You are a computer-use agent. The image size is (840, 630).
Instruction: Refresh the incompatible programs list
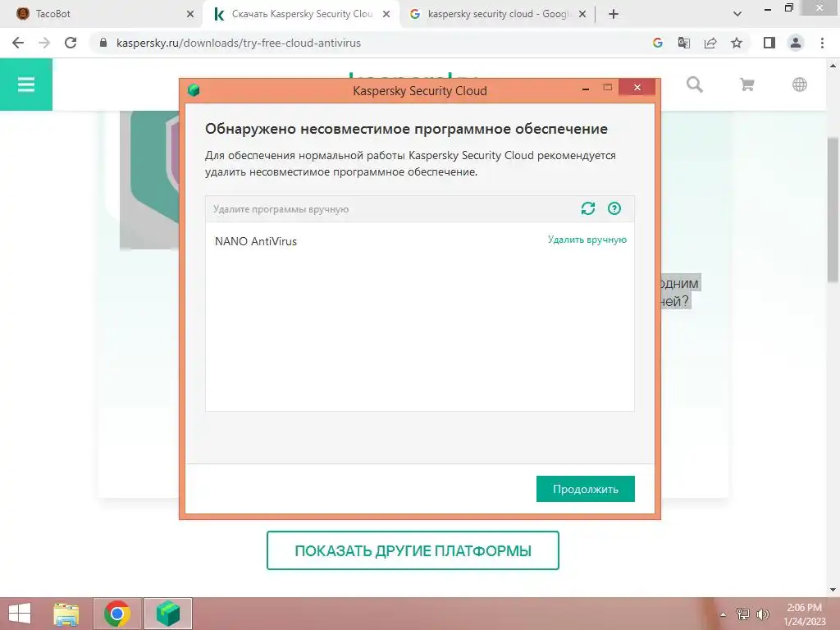click(x=587, y=208)
